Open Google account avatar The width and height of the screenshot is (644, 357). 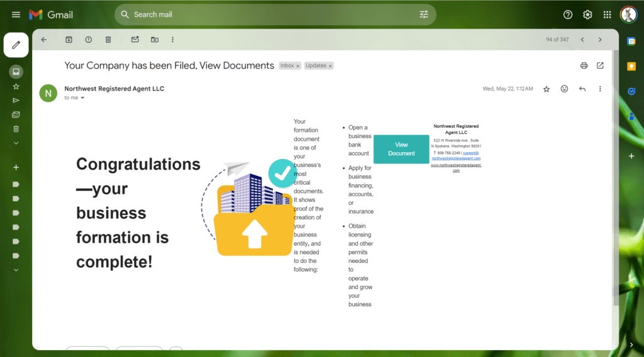click(x=628, y=15)
